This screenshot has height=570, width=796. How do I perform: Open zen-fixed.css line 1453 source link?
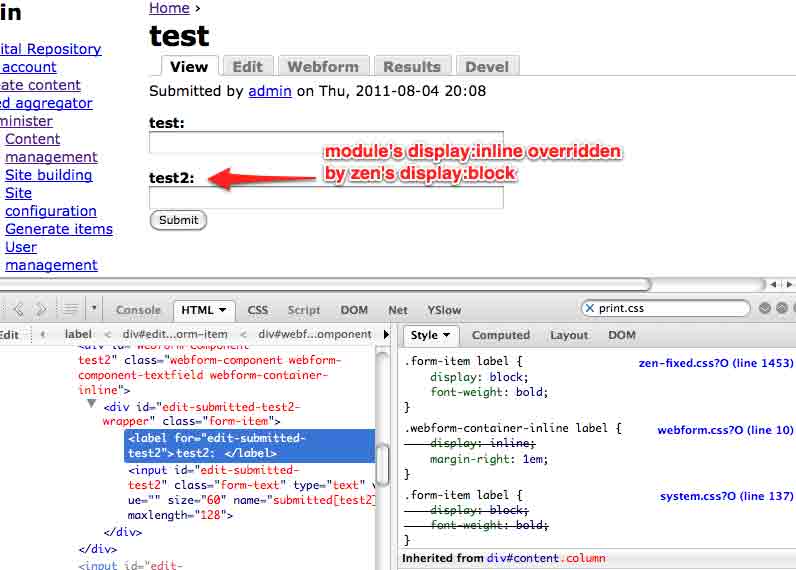pos(715,363)
